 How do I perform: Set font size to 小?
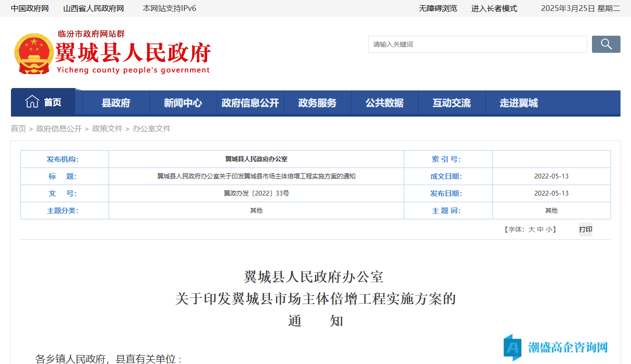(x=549, y=229)
